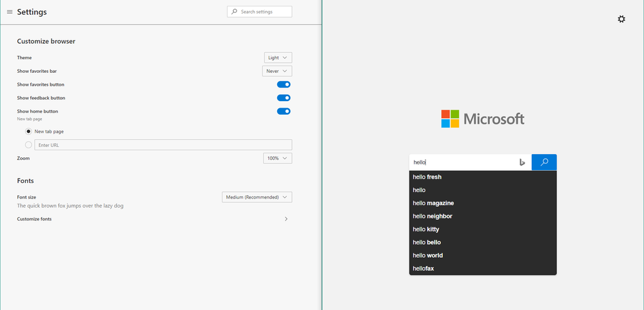Select the New tab page radio button

coord(28,131)
